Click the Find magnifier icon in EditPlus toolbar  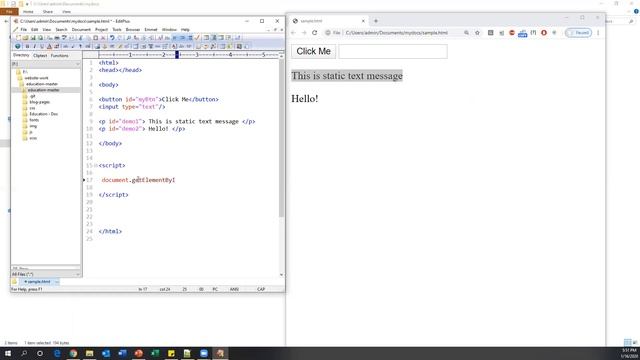coord(129,38)
